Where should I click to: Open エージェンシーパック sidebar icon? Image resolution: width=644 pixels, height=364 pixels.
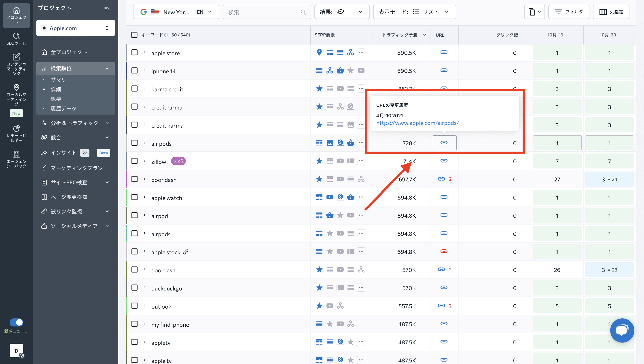click(16, 159)
